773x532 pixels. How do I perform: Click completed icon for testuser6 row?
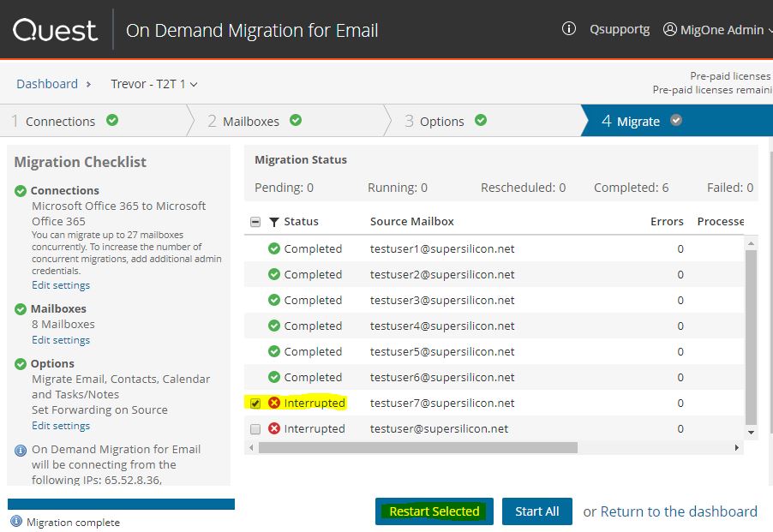click(274, 377)
